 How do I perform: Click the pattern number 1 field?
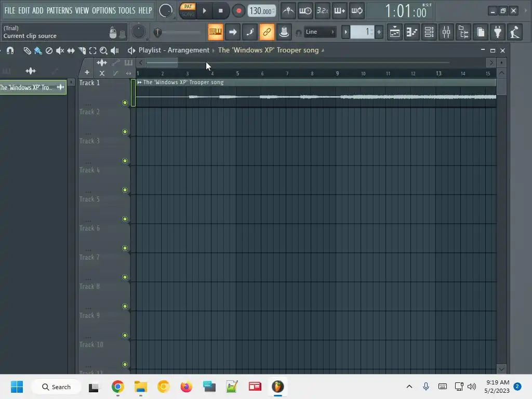pyautogui.click(x=362, y=32)
